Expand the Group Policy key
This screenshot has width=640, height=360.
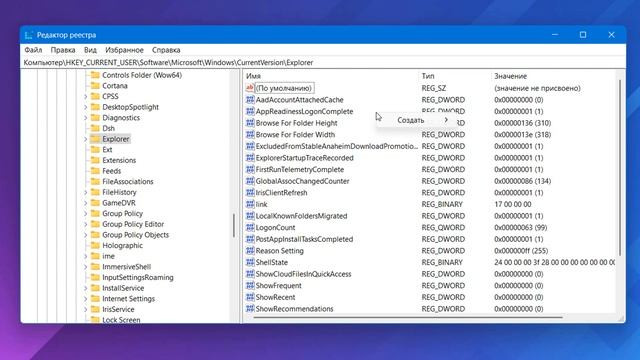point(86,213)
